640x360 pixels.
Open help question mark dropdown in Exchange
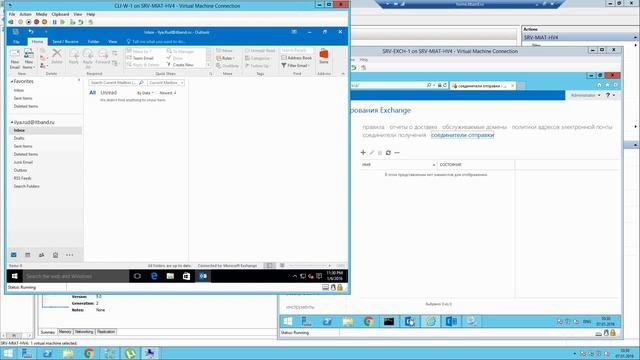coord(610,95)
